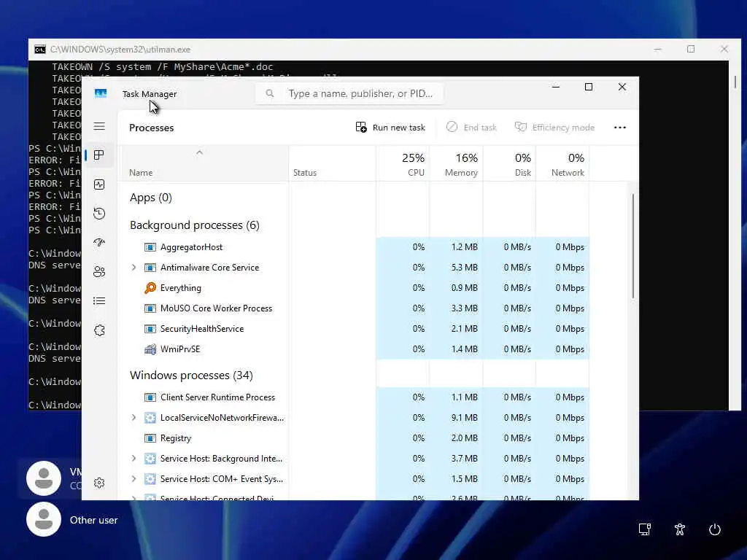Click the sort chevron above the Name column
The image size is (747, 560).
click(x=200, y=152)
